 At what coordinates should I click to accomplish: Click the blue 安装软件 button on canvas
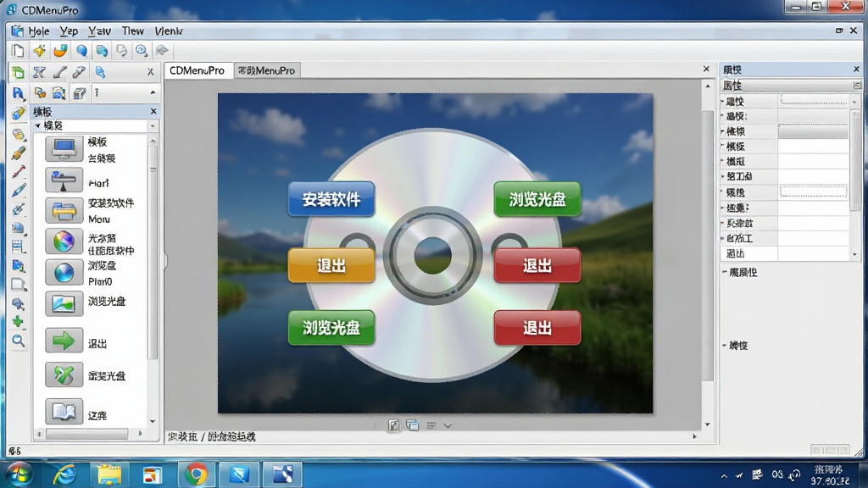(331, 199)
